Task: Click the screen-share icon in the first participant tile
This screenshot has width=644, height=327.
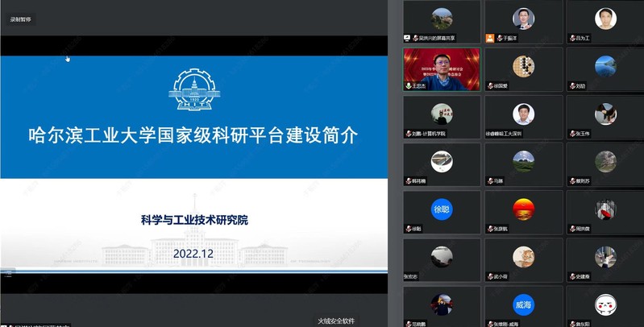Action: pos(409,38)
